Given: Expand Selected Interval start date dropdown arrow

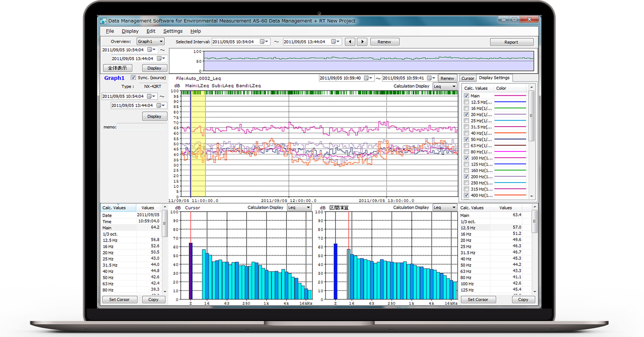Looking at the screenshot, I should click(267, 42).
